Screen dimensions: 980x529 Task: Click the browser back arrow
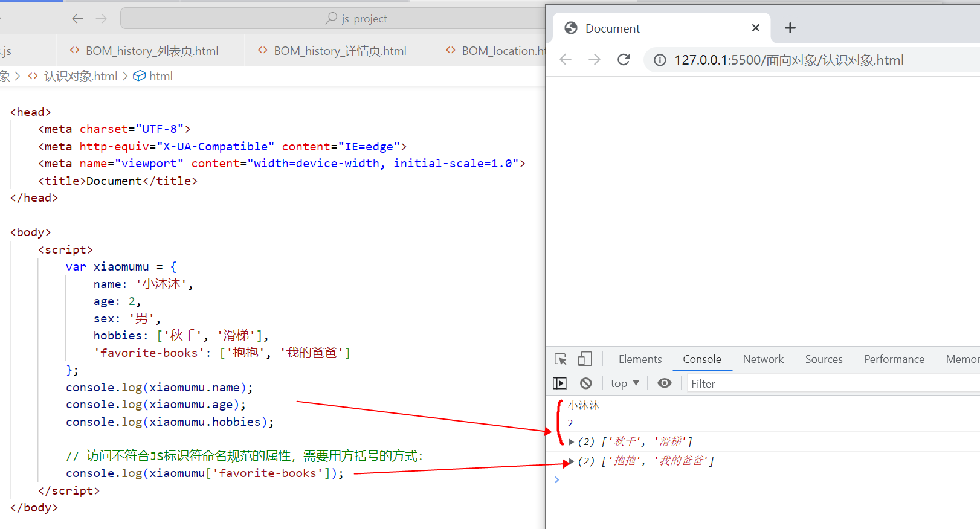click(566, 59)
